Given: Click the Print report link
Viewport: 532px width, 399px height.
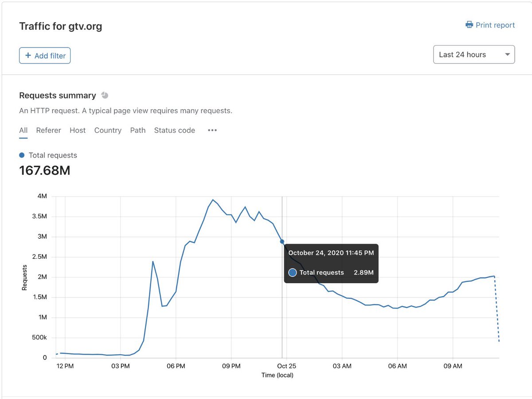Looking at the screenshot, I should [x=490, y=25].
